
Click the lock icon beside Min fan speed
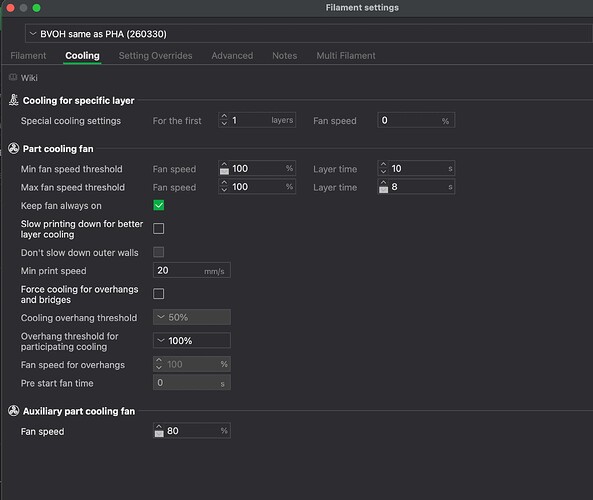224,171
